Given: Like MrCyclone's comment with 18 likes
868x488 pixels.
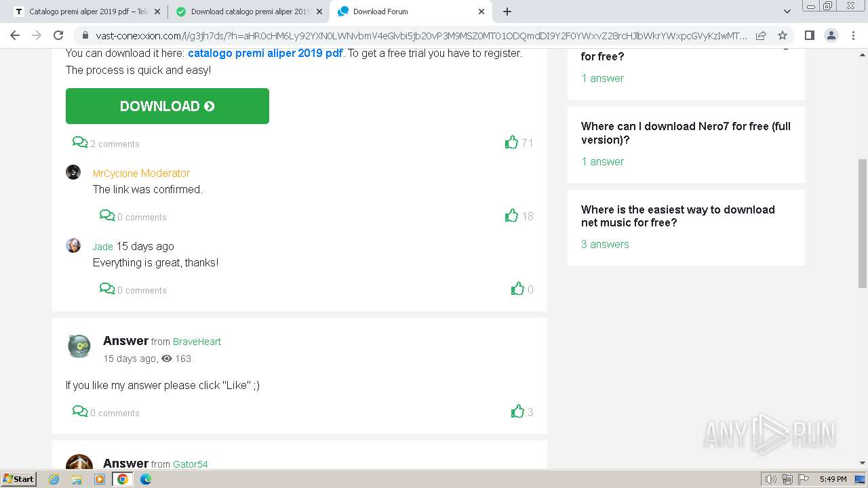Looking at the screenshot, I should click(x=511, y=216).
